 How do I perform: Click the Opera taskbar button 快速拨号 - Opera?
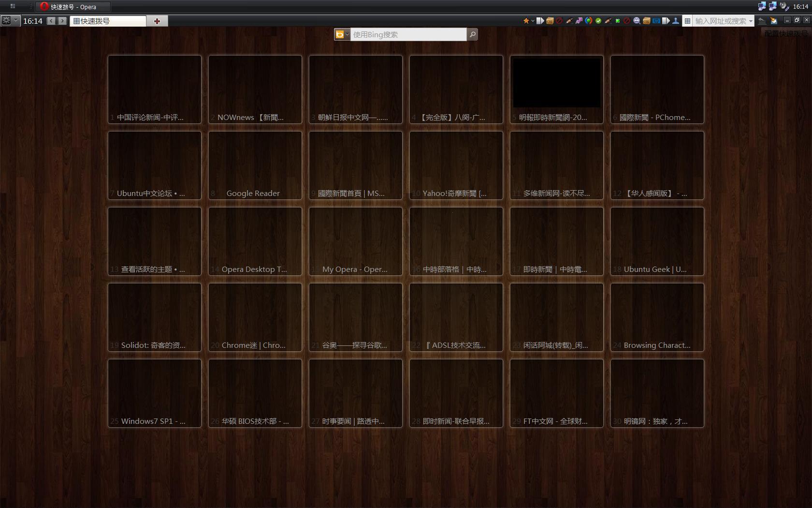coord(74,6)
